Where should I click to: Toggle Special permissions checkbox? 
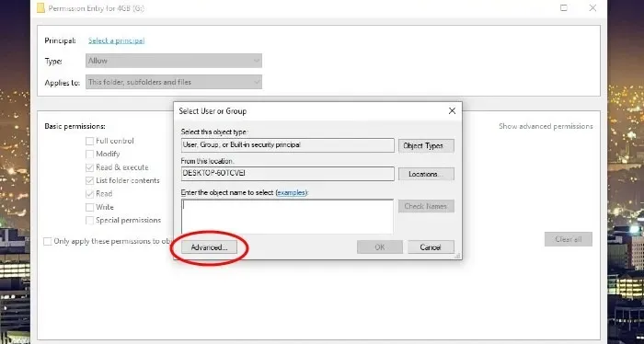pyautogui.click(x=89, y=221)
